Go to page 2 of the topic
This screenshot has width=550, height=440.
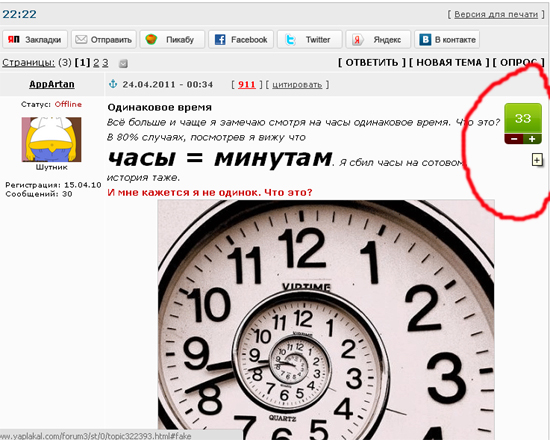coord(96,62)
